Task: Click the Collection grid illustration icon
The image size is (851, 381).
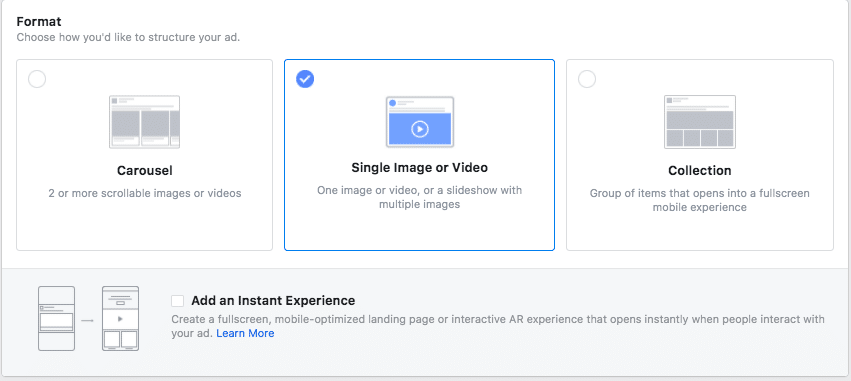Action: [x=700, y=122]
